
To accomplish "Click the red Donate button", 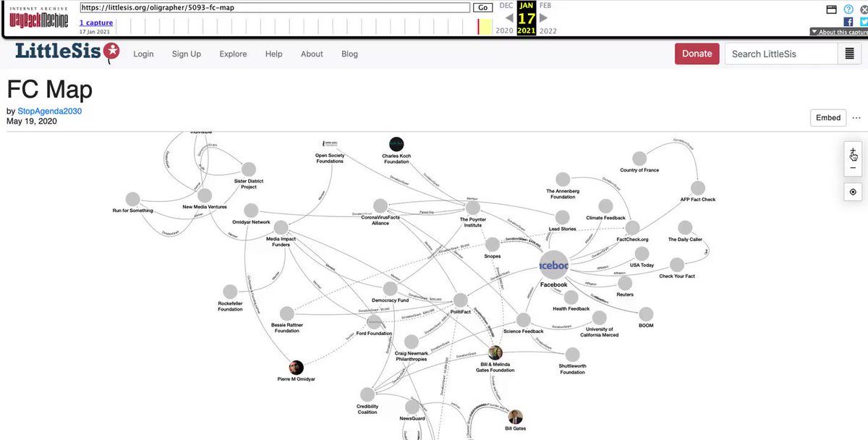I will point(697,54).
